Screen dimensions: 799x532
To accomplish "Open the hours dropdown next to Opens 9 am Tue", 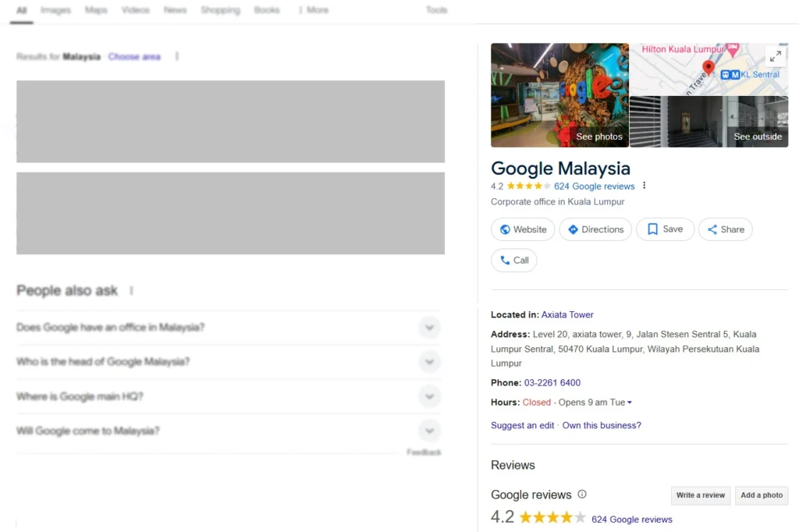I will 630,403.
